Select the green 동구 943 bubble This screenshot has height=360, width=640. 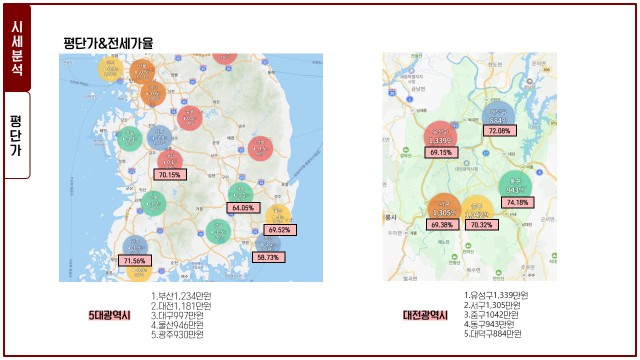coord(515,185)
